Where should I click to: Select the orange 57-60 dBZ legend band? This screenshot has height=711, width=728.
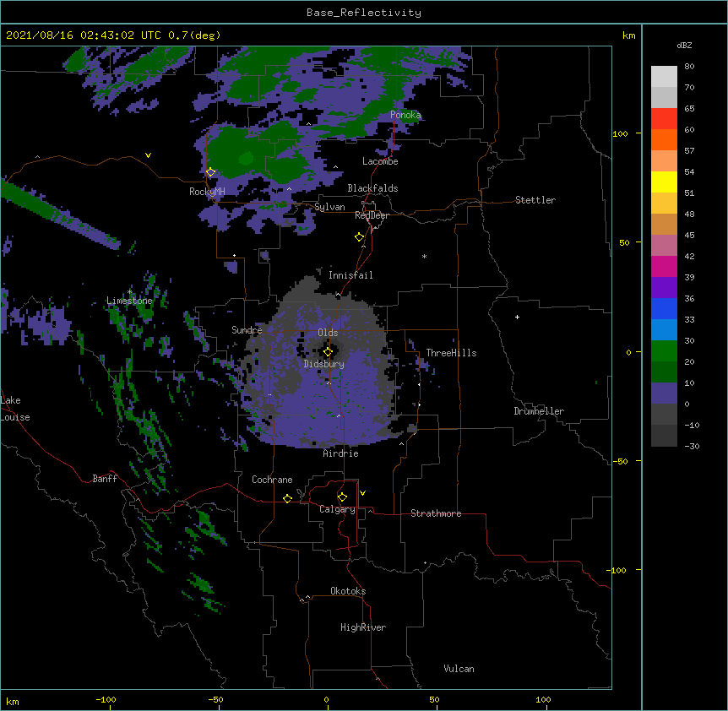point(664,139)
